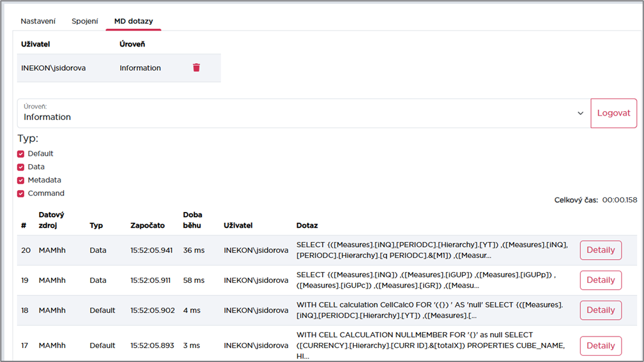Open the Úroveň Information dropdown

point(303,113)
